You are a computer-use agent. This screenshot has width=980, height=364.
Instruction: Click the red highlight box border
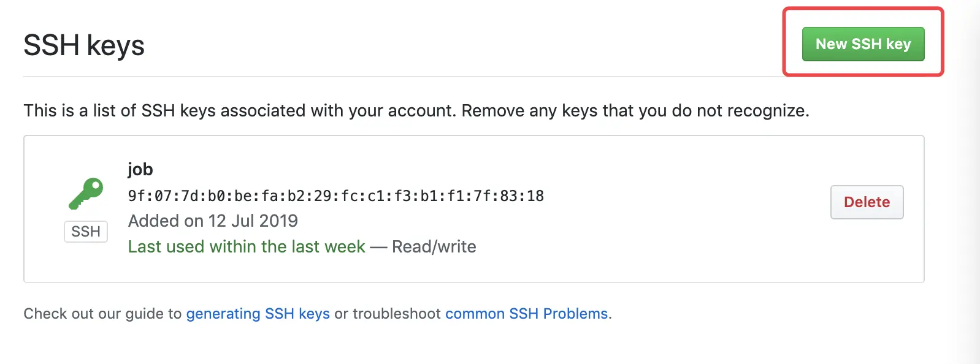pos(784,43)
